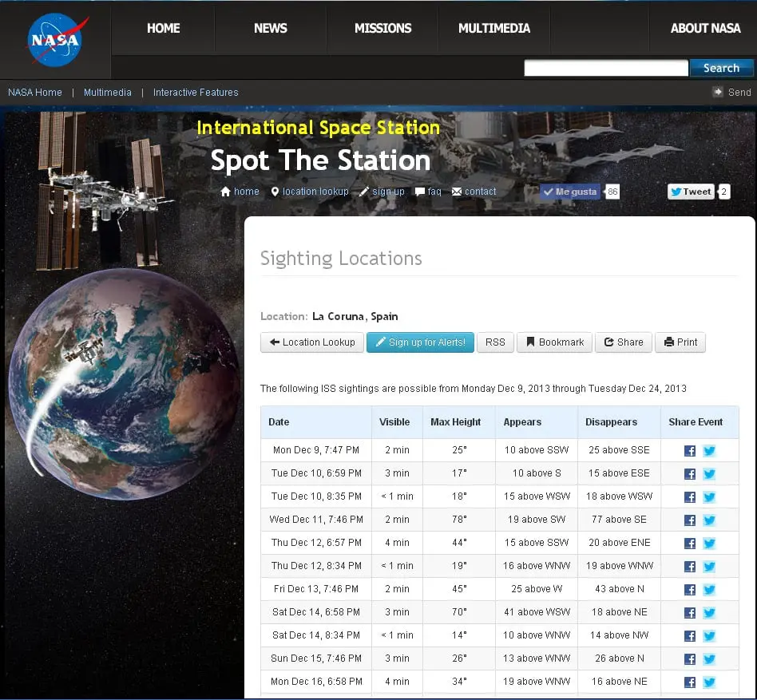
Task: Click into the search text field
Action: click(x=605, y=69)
